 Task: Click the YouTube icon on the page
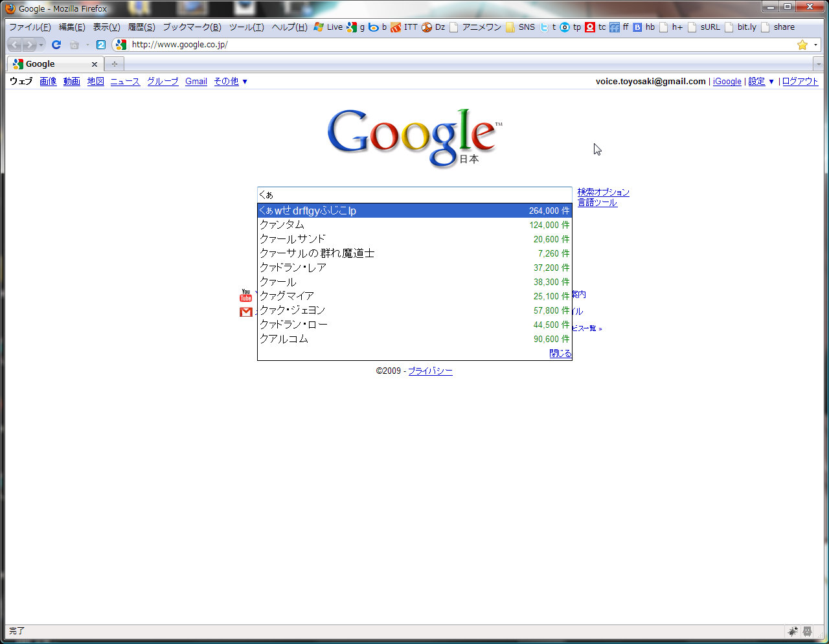pos(246,295)
